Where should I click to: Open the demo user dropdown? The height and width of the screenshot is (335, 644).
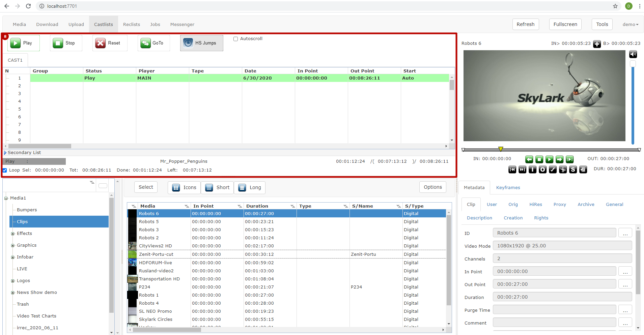click(x=631, y=24)
